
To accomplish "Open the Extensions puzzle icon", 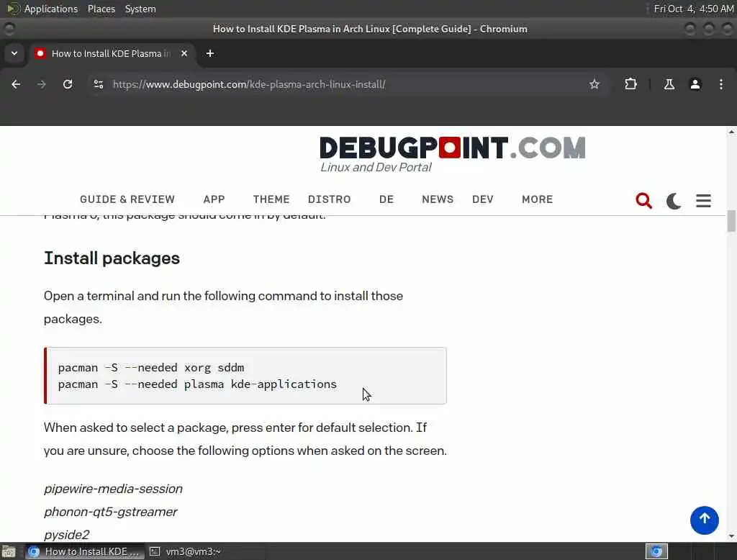I will pos(630,84).
